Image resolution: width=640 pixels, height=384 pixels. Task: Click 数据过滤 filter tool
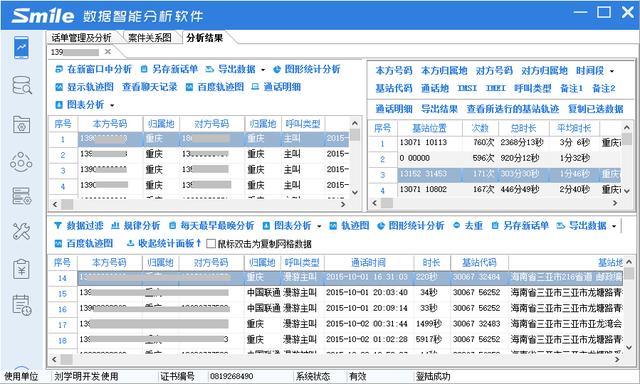pos(79,226)
